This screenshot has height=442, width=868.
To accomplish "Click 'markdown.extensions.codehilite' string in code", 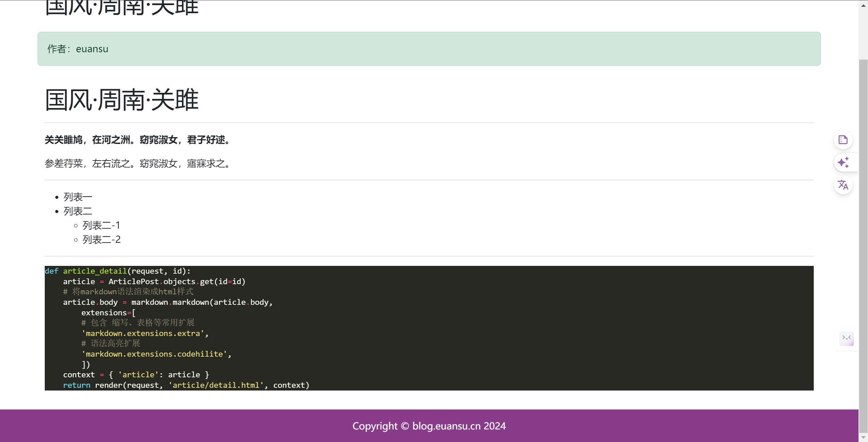I will coord(154,354).
